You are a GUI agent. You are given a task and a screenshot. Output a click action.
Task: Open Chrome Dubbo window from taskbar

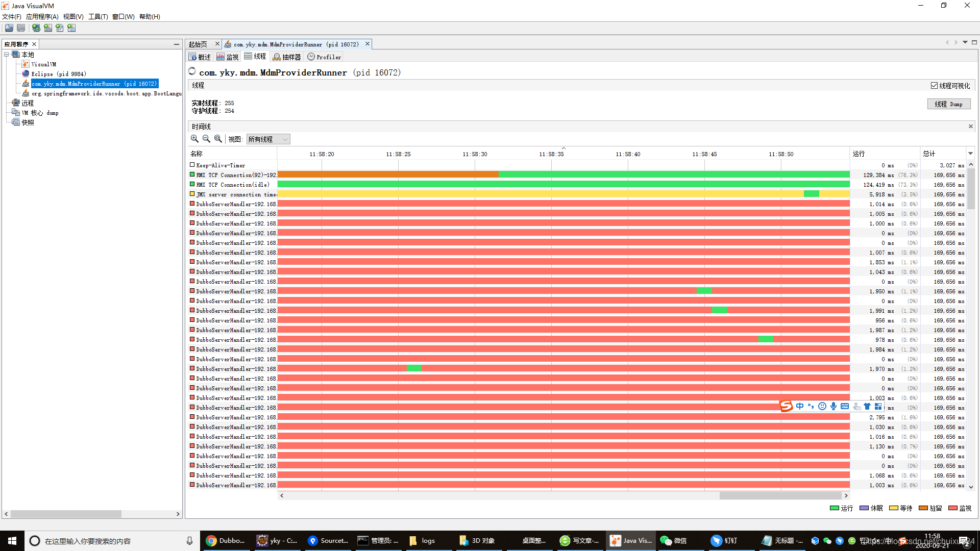[x=225, y=541]
